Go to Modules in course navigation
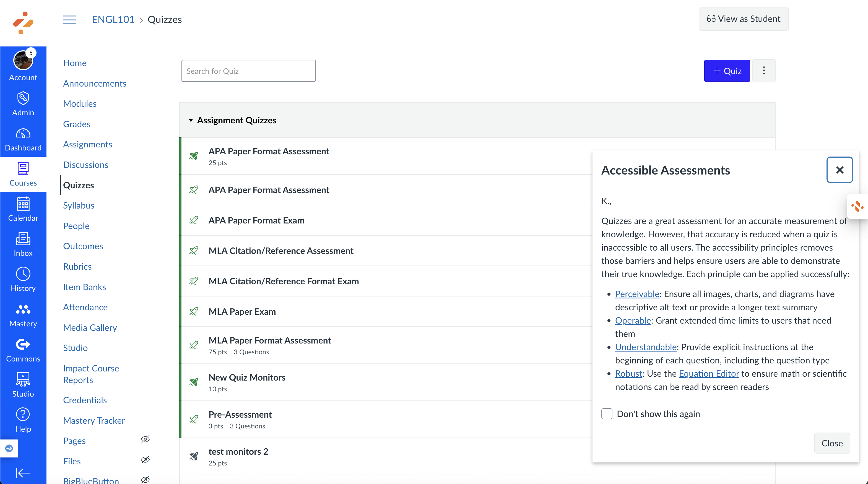868x484 pixels. (79, 104)
